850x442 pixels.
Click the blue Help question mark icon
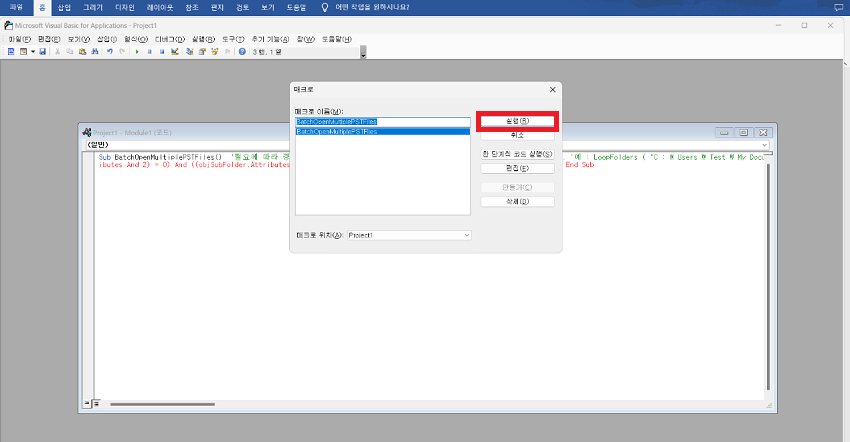click(242, 51)
